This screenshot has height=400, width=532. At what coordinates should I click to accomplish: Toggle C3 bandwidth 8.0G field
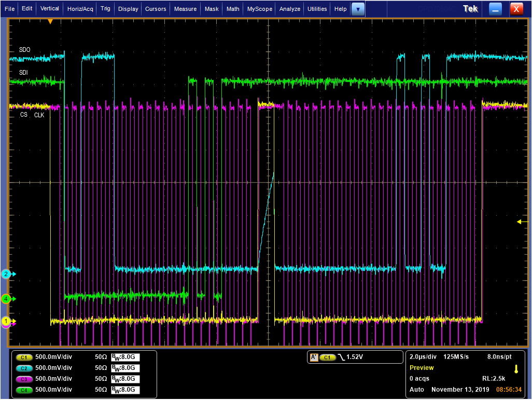(x=125, y=379)
